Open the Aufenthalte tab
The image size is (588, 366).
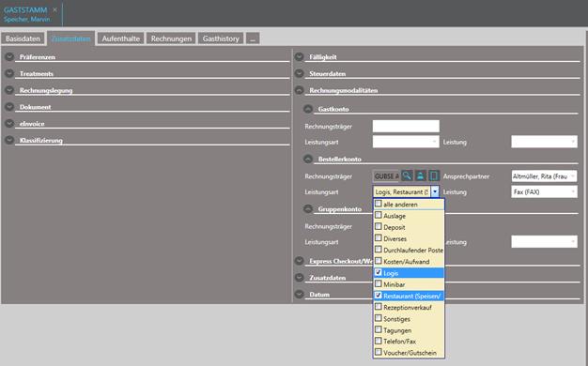pos(121,38)
